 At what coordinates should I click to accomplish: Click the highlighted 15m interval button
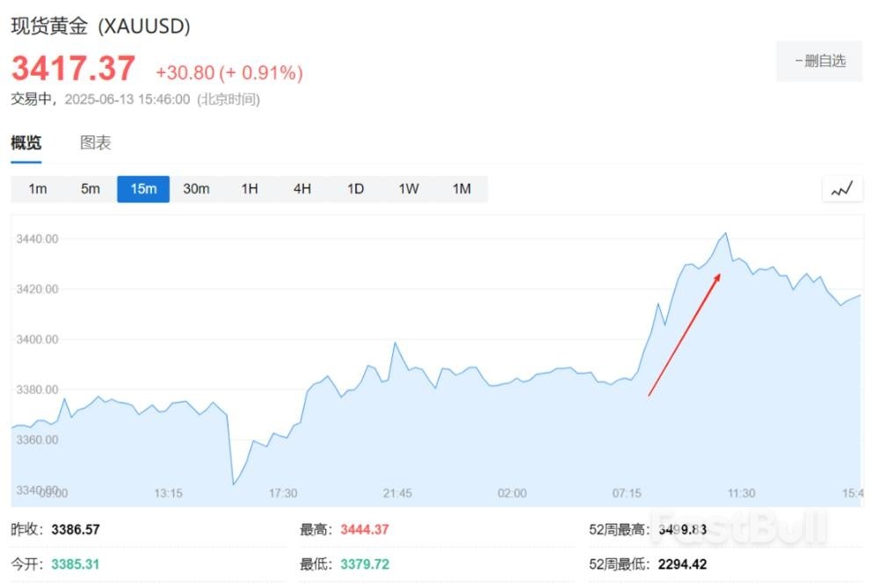pyautogui.click(x=143, y=189)
